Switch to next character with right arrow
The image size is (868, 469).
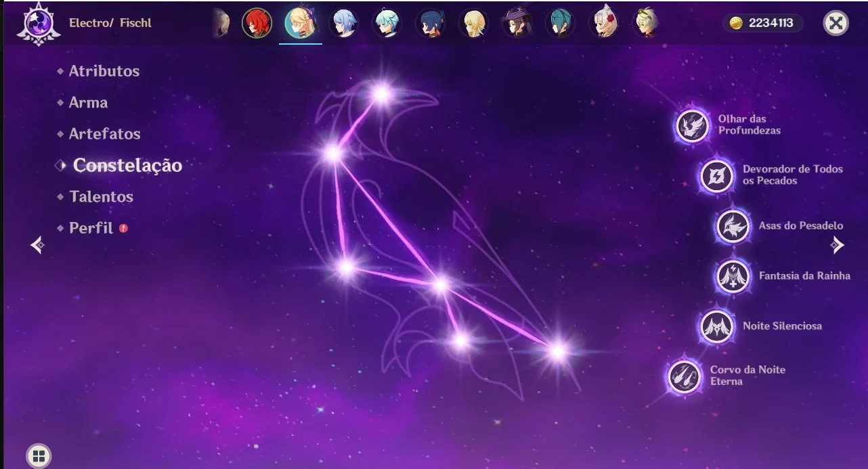[x=838, y=245]
